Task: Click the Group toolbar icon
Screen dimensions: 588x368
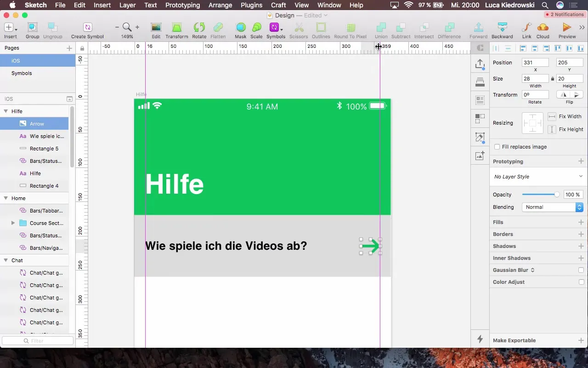Action: [x=32, y=28]
